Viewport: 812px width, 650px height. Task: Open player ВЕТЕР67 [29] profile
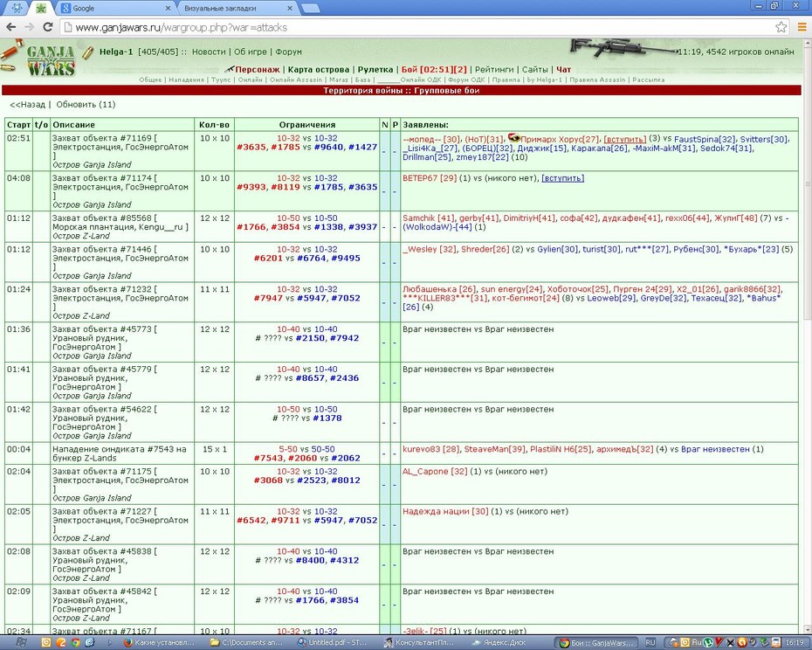(x=430, y=178)
